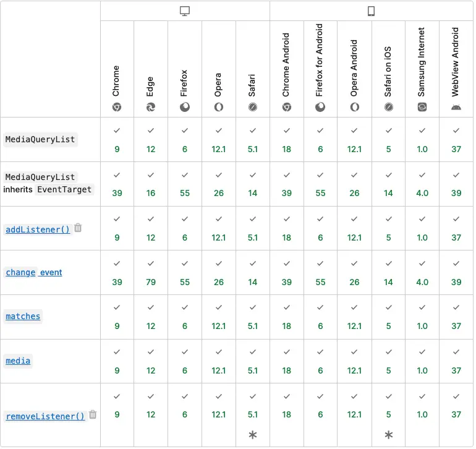Viewport: 476px width, 449px height.
Task: Expand Chrome support cell for MediaQueryList
Action: point(117,140)
